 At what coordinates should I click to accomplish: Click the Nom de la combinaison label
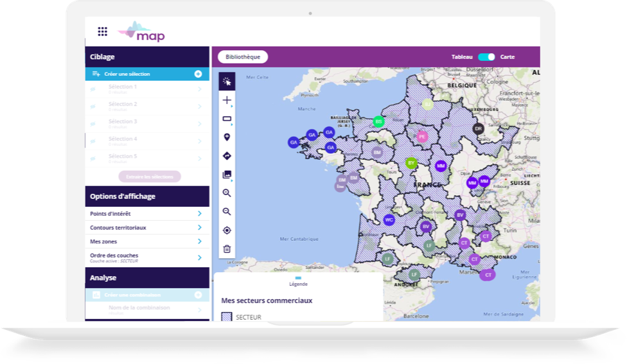pyautogui.click(x=139, y=308)
